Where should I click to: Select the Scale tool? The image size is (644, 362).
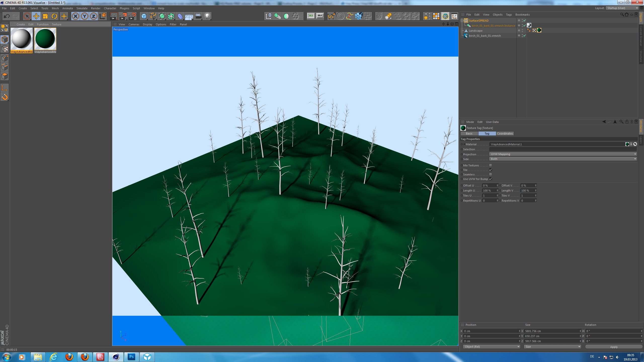45,16
